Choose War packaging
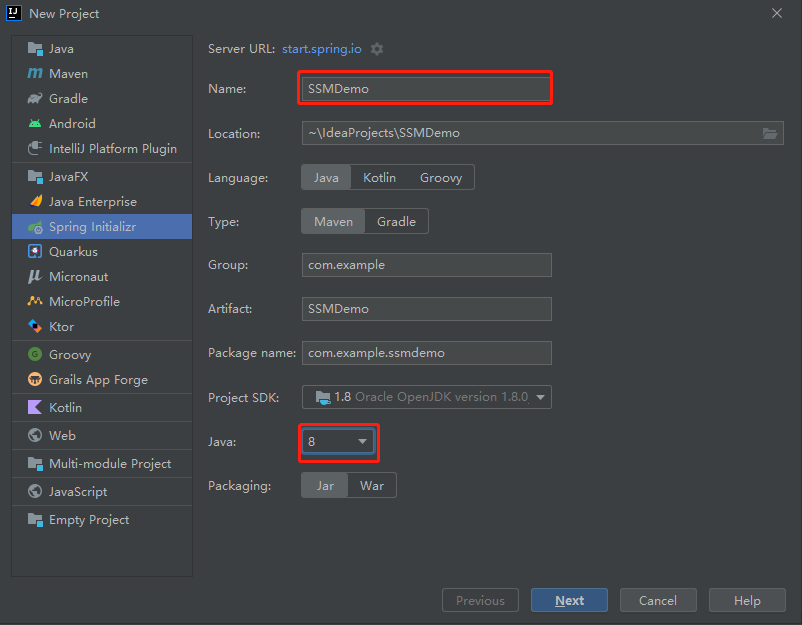This screenshot has height=625, width=802. 372,485
